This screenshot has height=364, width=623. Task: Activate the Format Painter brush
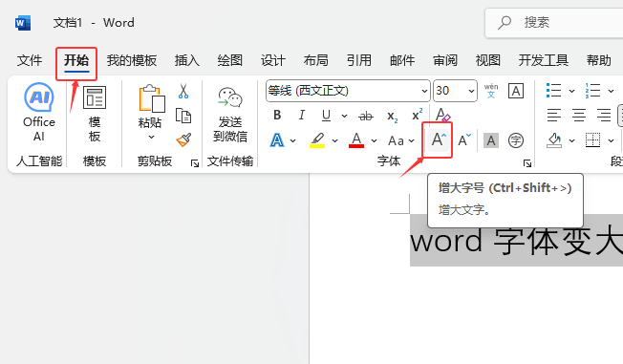(183, 139)
